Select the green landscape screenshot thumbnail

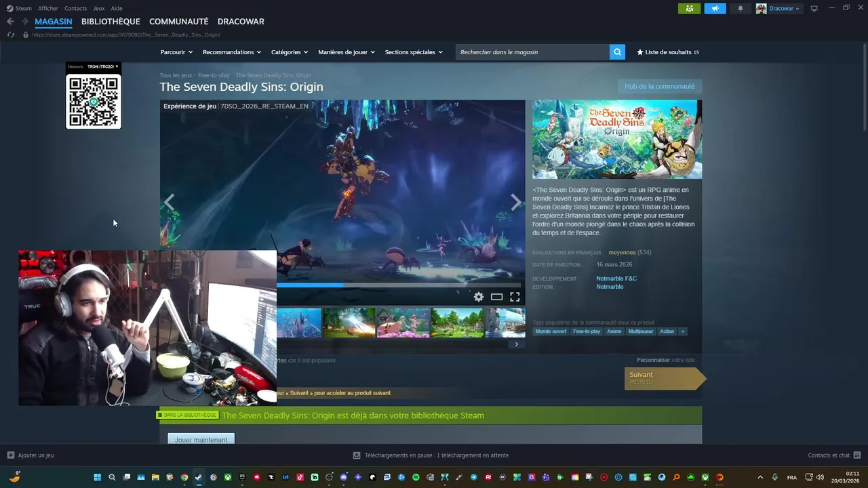pyautogui.click(x=458, y=323)
